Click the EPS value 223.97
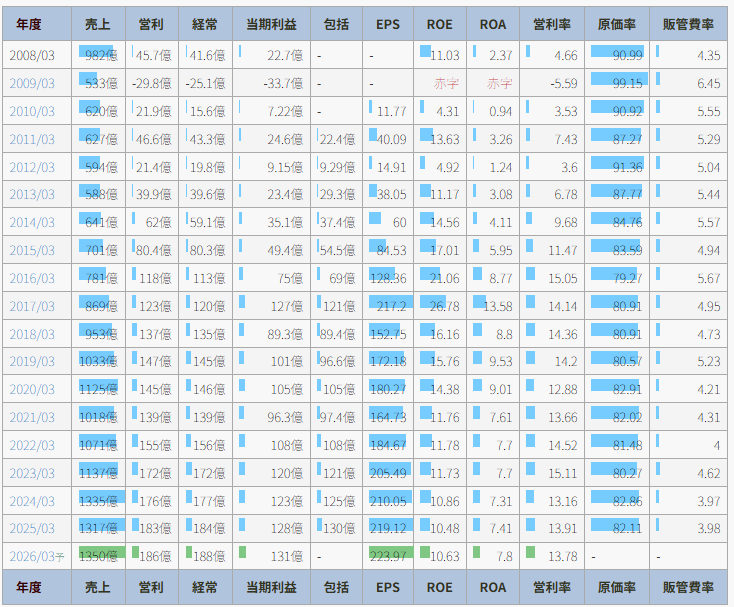The image size is (734, 607). (387, 556)
